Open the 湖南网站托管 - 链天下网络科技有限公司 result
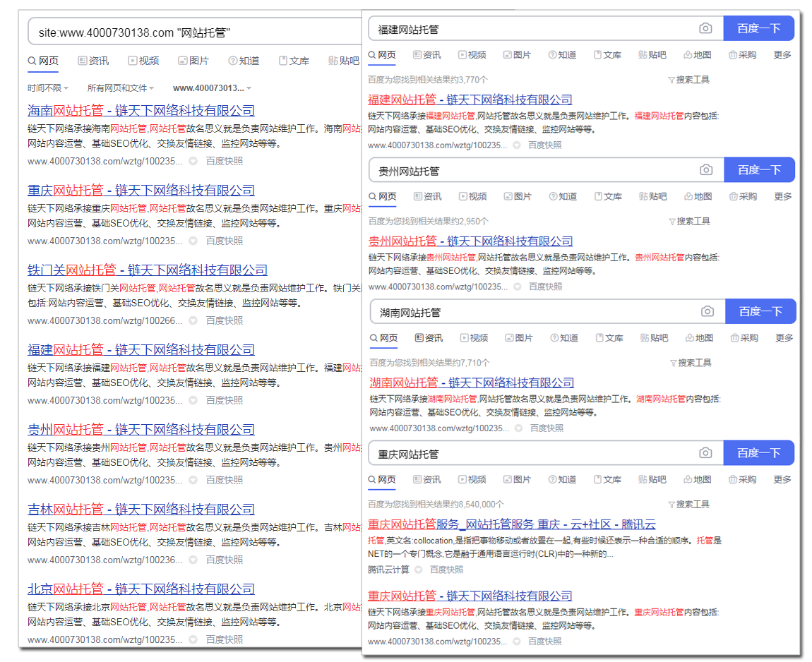Image resolution: width=812 pixels, height=662 pixels. [x=472, y=383]
